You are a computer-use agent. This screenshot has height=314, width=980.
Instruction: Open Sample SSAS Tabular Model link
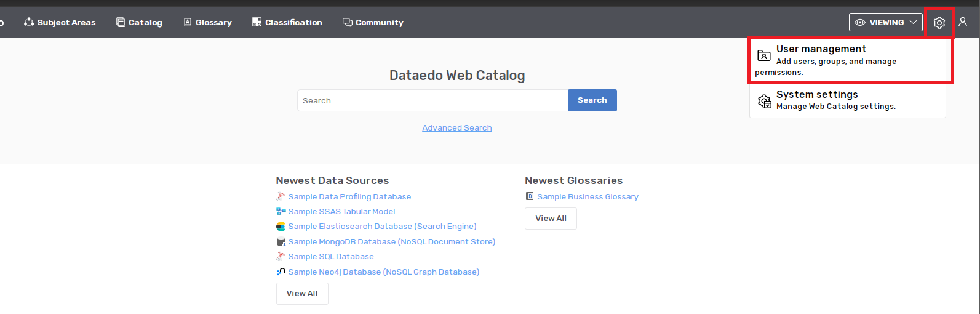point(341,212)
